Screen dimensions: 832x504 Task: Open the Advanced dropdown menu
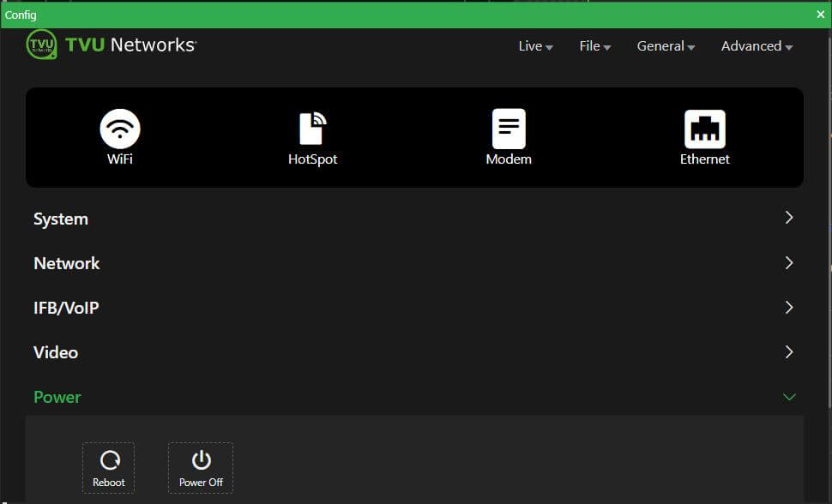(x=757, y=46)
